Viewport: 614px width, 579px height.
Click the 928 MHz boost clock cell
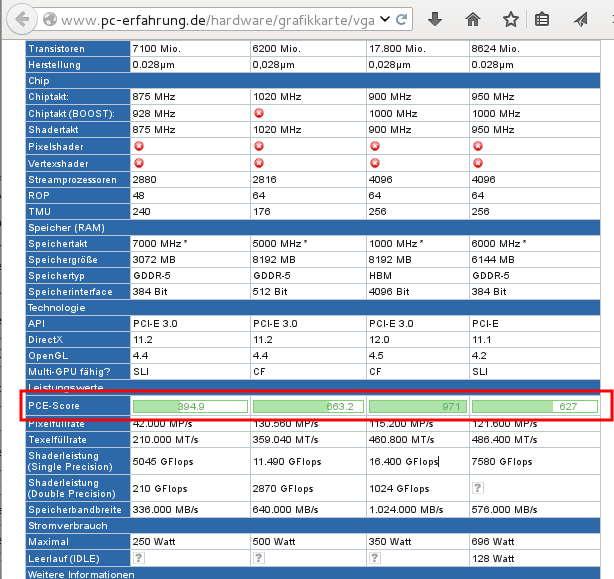[x=190, y=114]
